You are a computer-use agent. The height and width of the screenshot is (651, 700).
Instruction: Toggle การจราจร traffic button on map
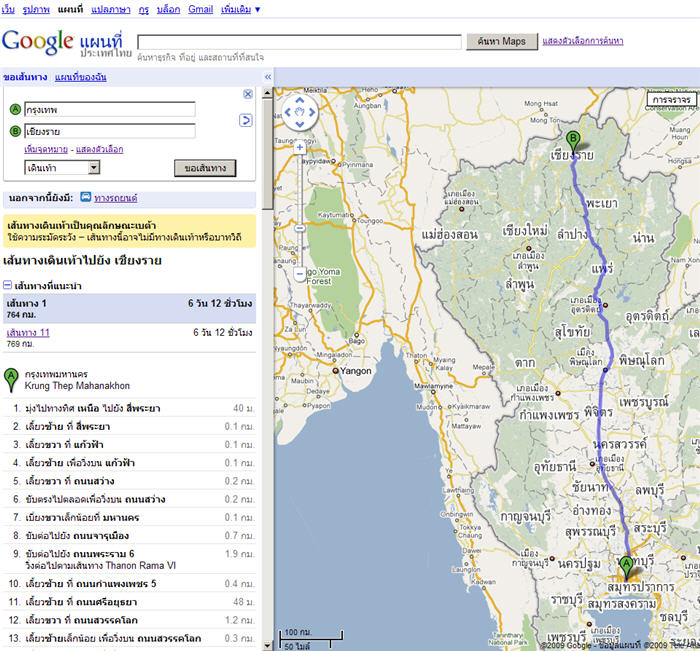671,99
